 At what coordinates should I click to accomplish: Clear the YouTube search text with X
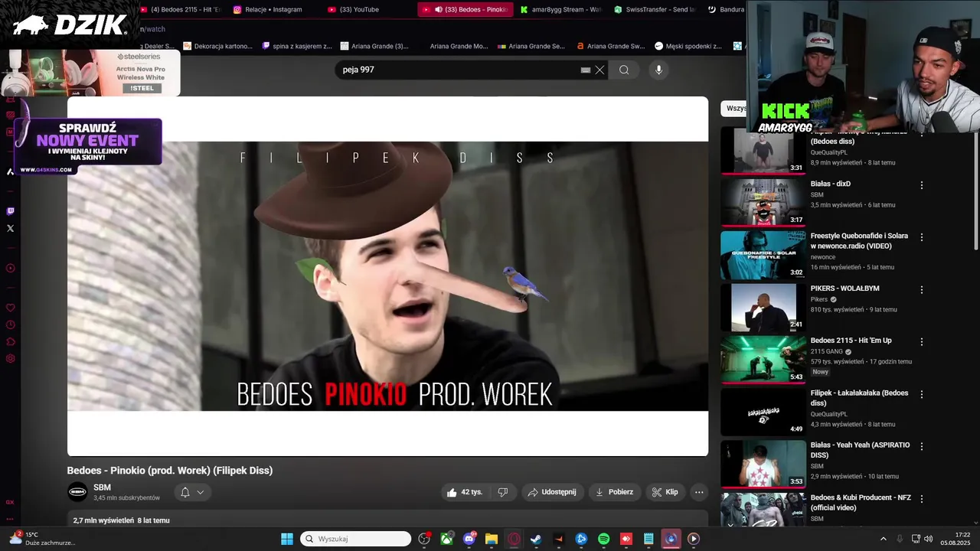pos(599,70)
